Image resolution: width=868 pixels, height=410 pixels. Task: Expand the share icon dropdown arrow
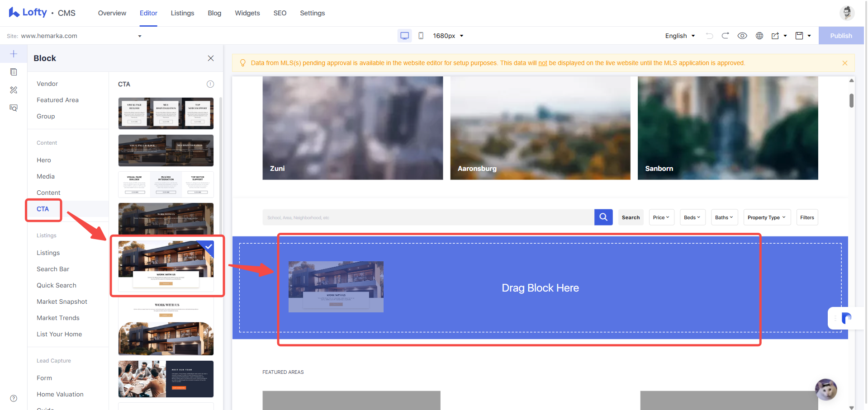(785, 36)
